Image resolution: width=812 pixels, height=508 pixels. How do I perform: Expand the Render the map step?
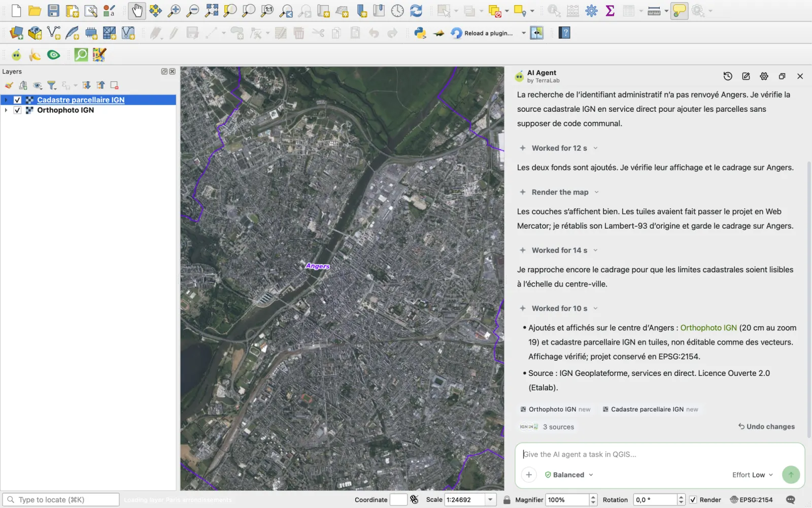(559, 192)
